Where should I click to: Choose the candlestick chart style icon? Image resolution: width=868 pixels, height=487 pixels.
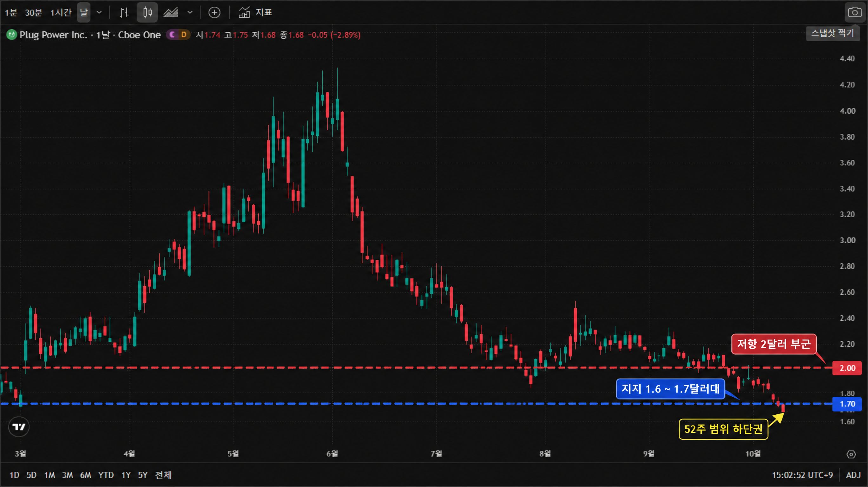click(147, 13)
